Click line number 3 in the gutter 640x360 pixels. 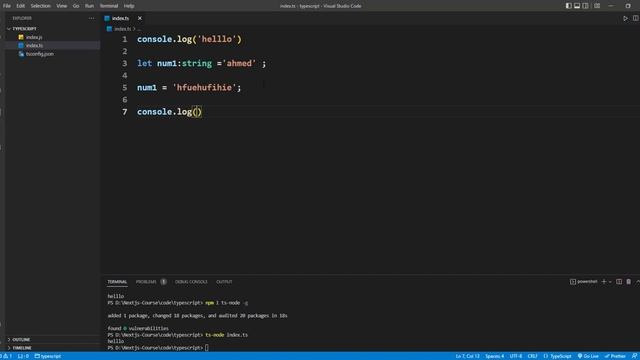[x=124, y=63]
